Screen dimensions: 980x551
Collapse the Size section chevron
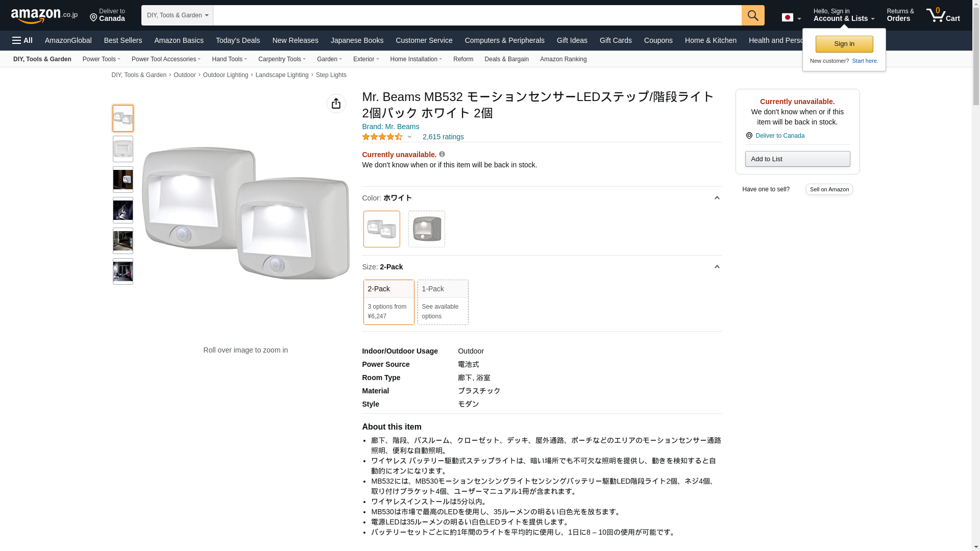coord(717,267)
